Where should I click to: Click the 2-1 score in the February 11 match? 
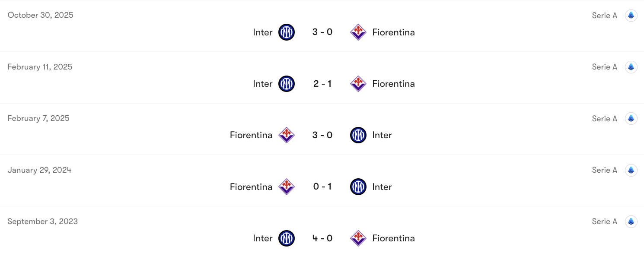[322, 83]
